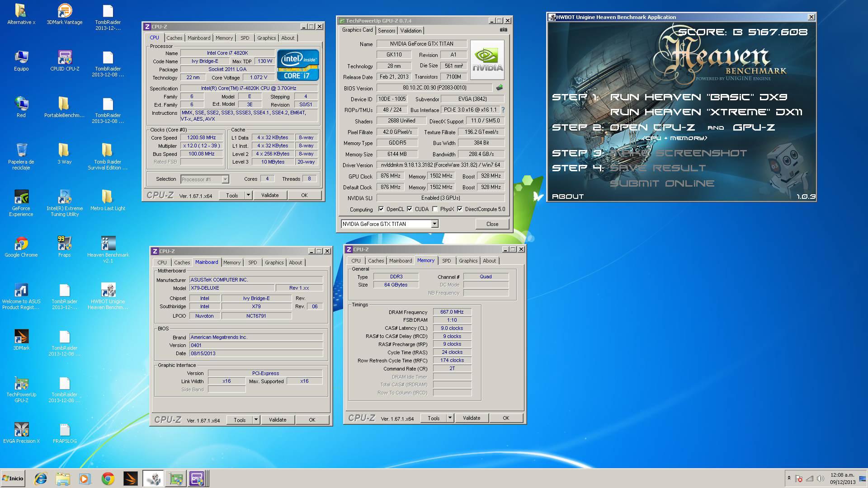This screenshot has height=488, width=868.
Task: Open 3DMark Vantage desktop shortcut
Action: pyautogui.click(x=65, y=14)
